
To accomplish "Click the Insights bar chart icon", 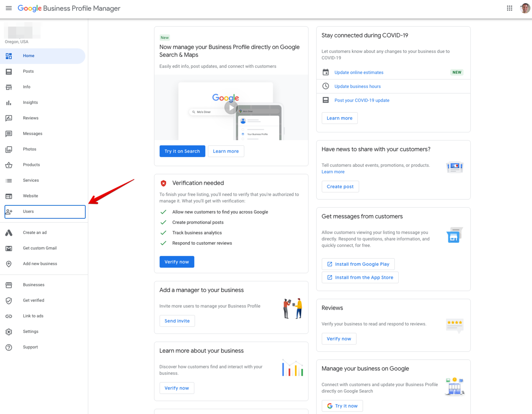I will pos(9,103).
